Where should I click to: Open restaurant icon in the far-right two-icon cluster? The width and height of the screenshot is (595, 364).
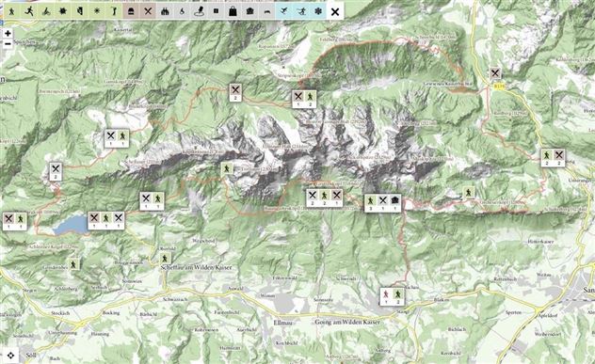click(x=559, y=155)
